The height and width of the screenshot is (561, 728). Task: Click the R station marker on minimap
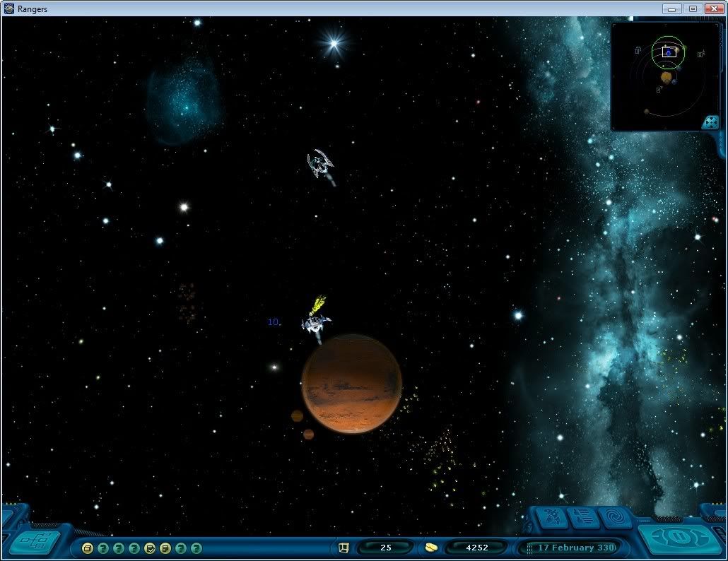pyautogui.click(x=638, y=50)
